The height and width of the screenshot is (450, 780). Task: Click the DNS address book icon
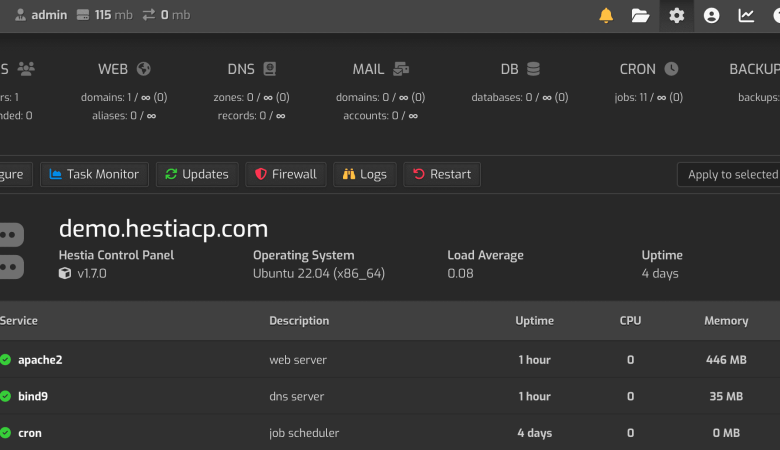pos(270,69)
